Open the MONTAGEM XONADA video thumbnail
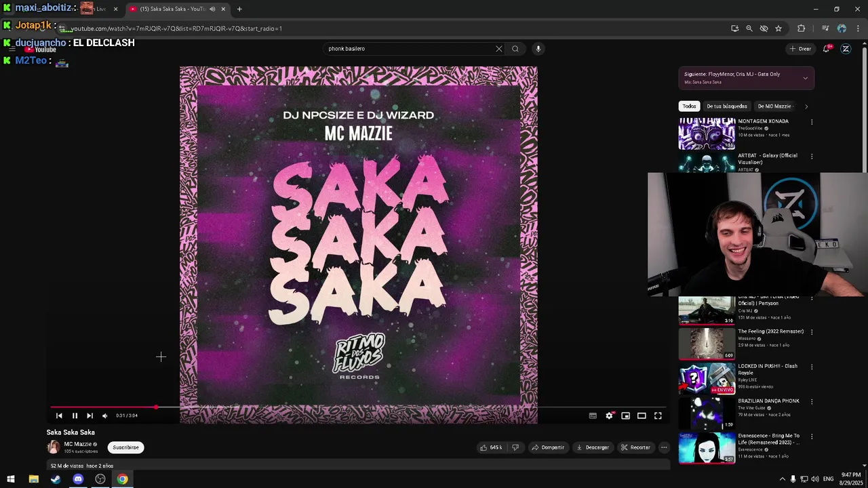Screen dimensions: 868x488 click(707, 134)
